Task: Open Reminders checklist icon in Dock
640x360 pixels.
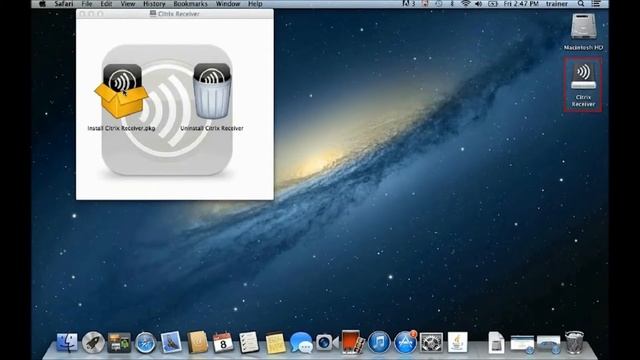Action: 249,342
